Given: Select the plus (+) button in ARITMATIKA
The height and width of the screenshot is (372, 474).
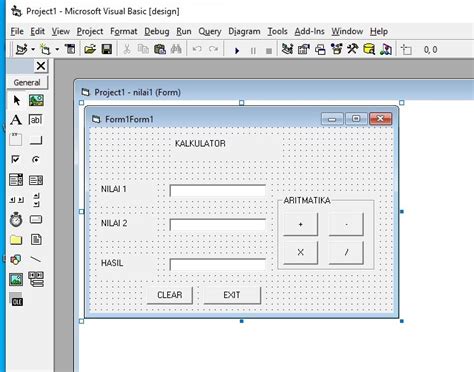Looking at the screenshot, I should click(300, 225).
